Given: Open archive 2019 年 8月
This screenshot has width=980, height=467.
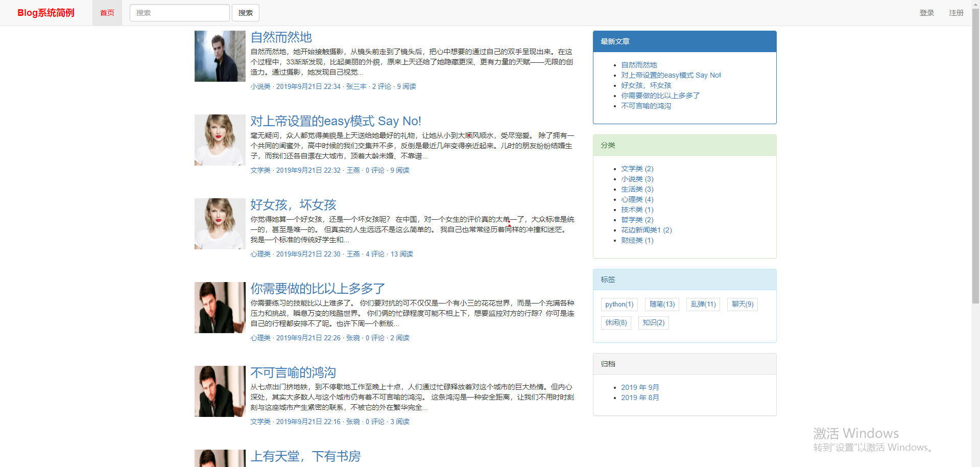Looking at the screenshot, I should pos(640,398).
